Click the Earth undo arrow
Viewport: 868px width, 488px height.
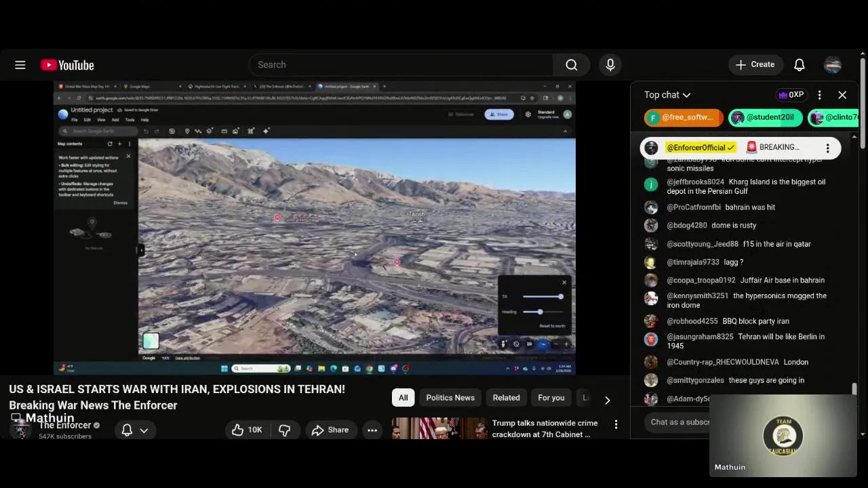pos(146,131)
